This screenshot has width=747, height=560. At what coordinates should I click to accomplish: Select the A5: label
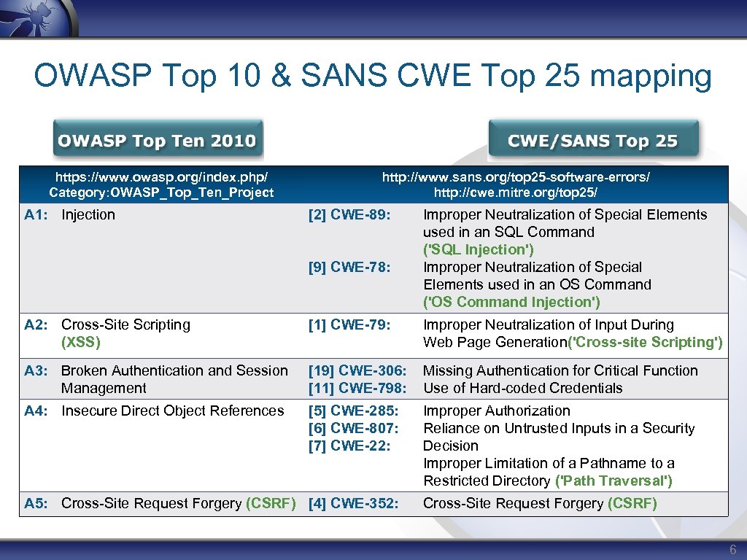coord(36,503)
